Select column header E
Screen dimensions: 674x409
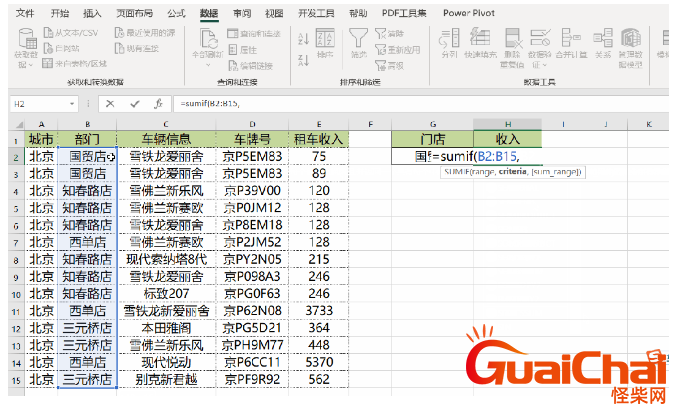318,124
